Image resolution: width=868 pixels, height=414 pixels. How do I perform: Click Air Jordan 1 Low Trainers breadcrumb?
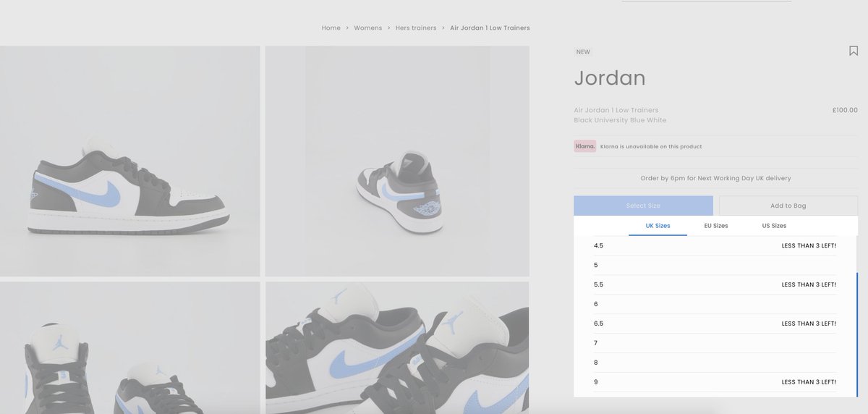click(490, 28)
